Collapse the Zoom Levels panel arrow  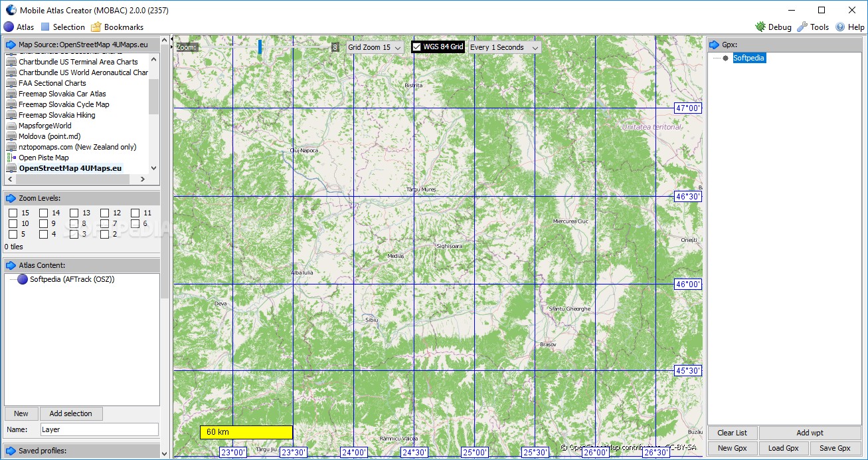point(11,198)
